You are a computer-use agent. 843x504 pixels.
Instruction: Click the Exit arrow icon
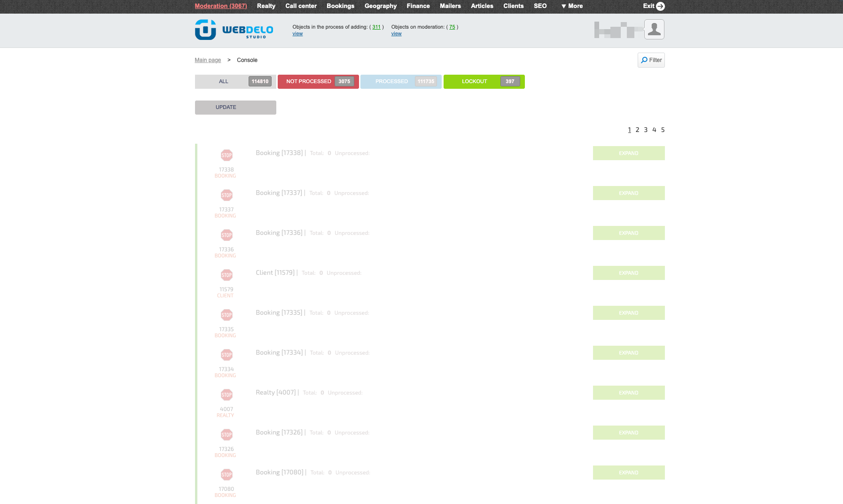[x=660, y=6]
